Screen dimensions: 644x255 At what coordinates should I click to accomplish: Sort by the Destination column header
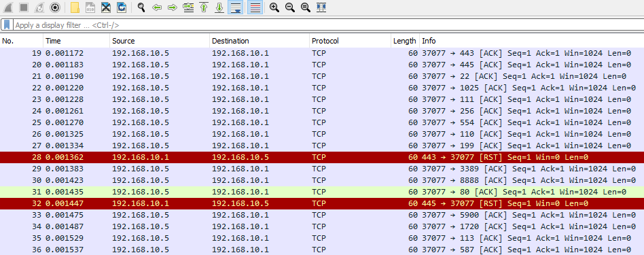coord(260,41)
